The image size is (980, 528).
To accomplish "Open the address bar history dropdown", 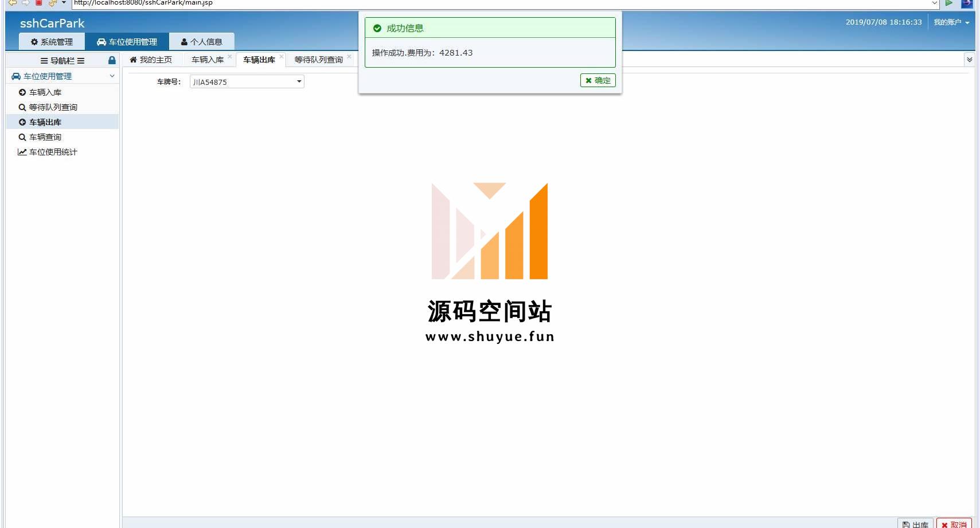I will coord(934,3).
